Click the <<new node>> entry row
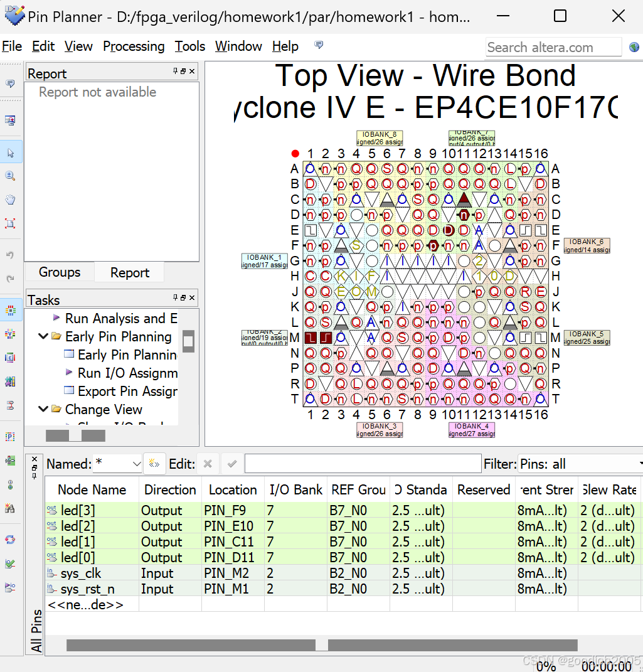This screenshot has width=643, height=672. coord(86,604)
